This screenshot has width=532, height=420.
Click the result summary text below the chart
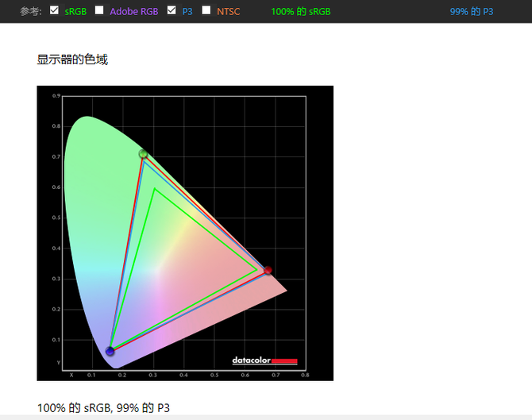(x=103, y=407)
